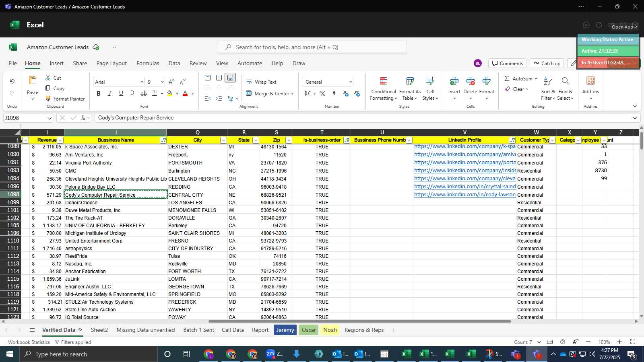The image size is (644, 362).
Task: Click the Delete cells icon
Action: coord(470,81)
